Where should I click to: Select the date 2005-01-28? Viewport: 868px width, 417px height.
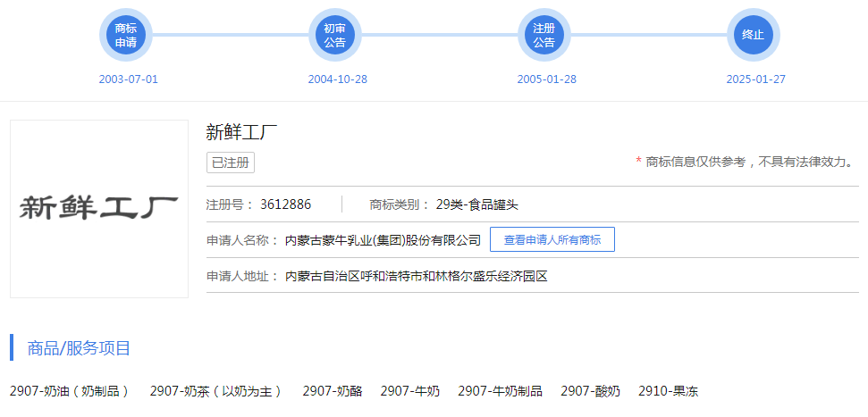547,79
